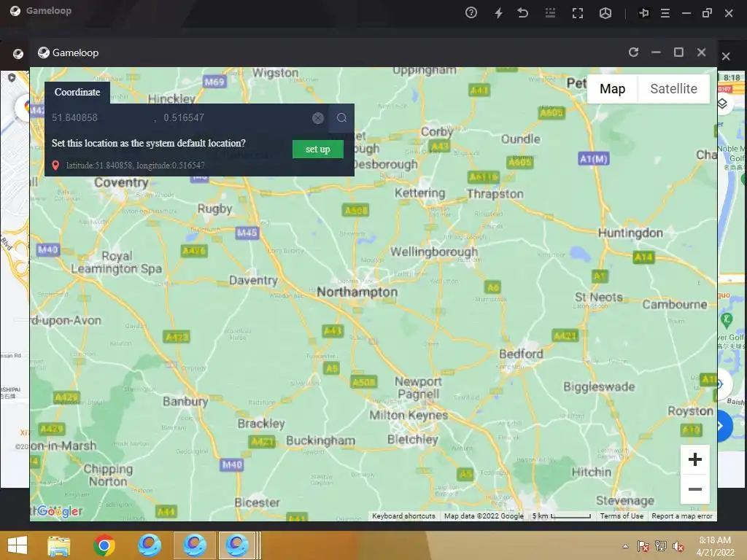The image size is (747, 560).
Task: Click the pin window icon
Action: (643, 13)
